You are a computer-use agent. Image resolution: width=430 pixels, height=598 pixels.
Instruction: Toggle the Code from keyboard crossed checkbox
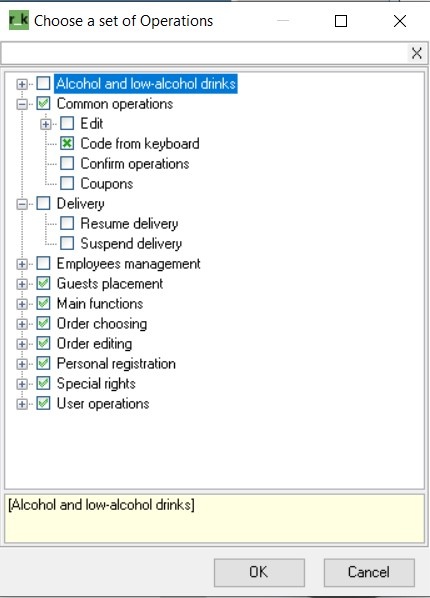(x=67, y=144)
